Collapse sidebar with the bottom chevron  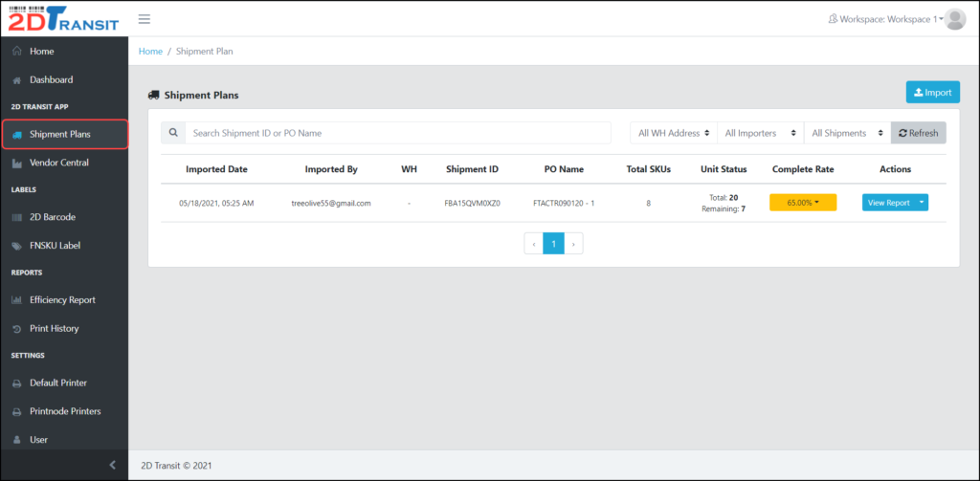tap(113, 464)
